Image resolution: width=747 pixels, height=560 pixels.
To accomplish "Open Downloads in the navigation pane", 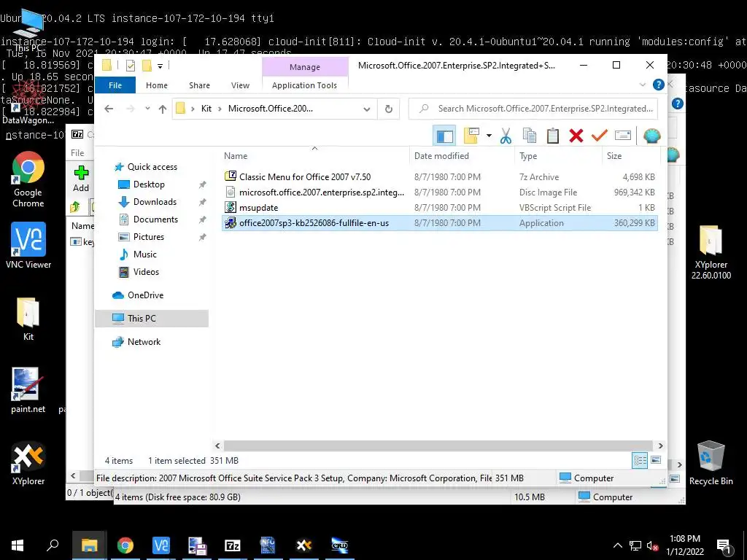I will point(155,202).
